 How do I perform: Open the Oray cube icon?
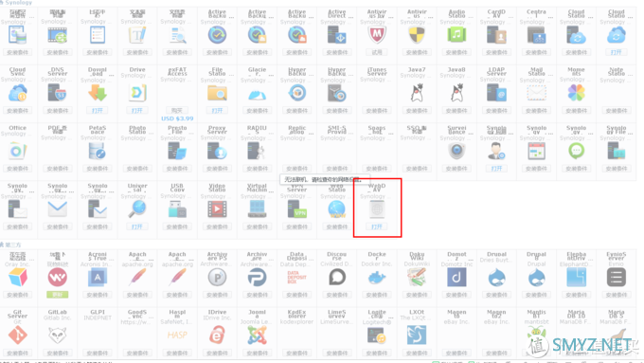(18, 278)
